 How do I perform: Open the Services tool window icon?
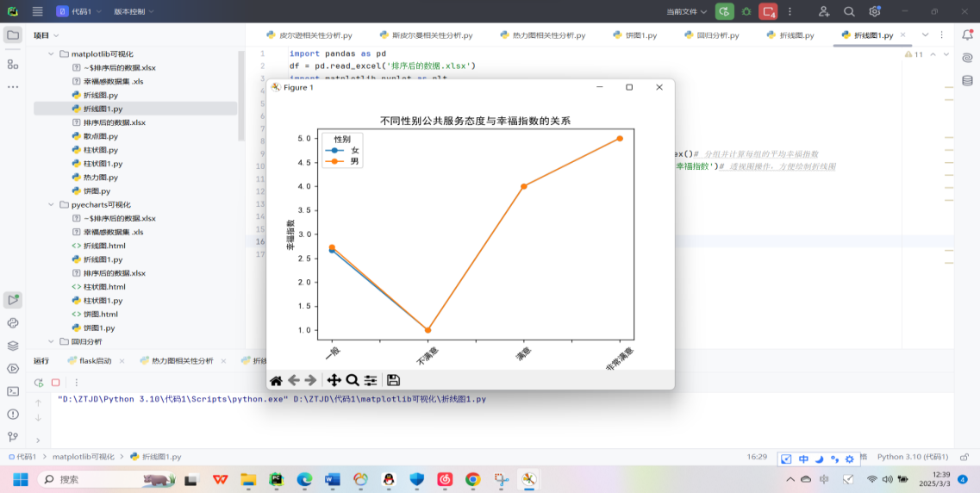coord(13,369)
